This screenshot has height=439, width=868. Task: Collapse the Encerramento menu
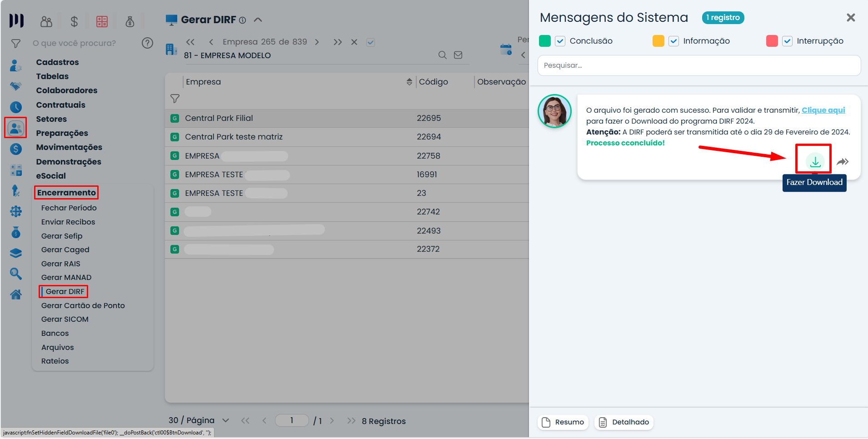[x=66, y=193]
